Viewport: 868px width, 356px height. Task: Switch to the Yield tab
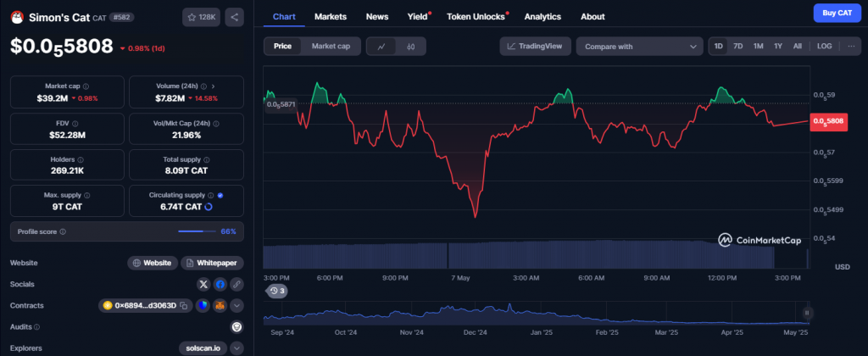[418, 17]
